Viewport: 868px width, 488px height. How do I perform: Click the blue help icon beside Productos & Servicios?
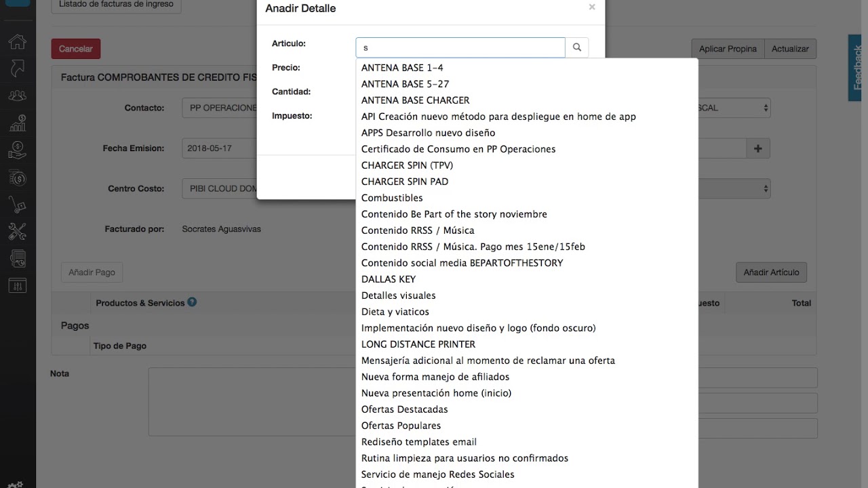pos(192,302)
